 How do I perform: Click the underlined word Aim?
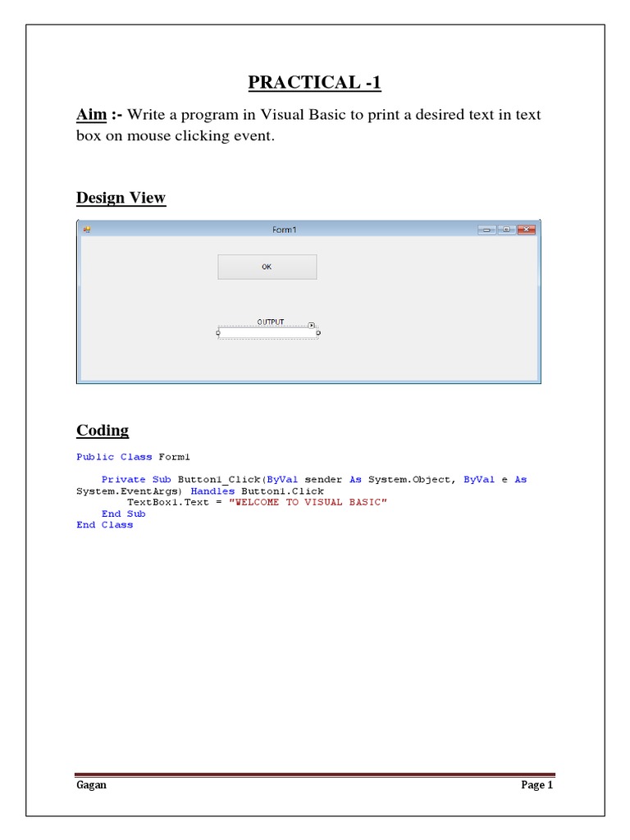pyautogui.click(x=92, y=114)
